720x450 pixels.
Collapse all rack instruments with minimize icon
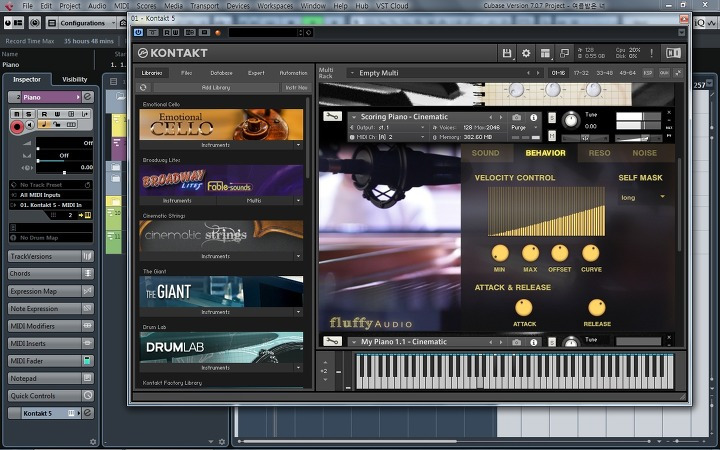(x=678, y=73)
